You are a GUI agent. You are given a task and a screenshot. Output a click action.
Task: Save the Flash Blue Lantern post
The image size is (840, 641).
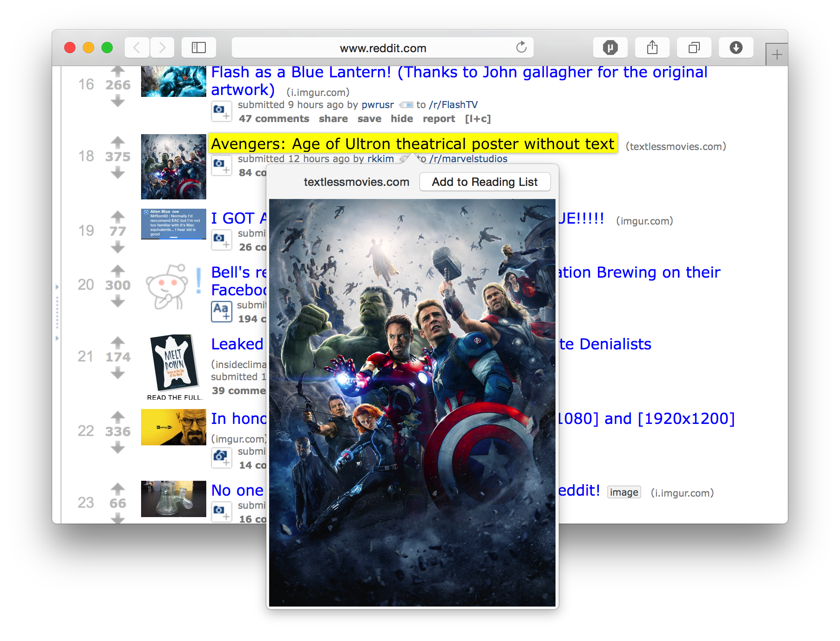coord(369,119)
